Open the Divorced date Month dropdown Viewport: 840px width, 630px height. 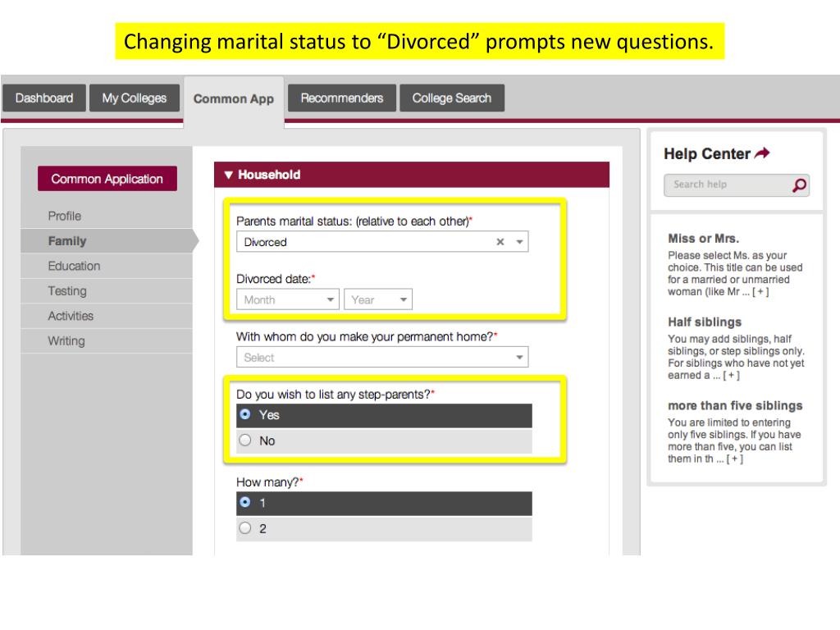288,299
